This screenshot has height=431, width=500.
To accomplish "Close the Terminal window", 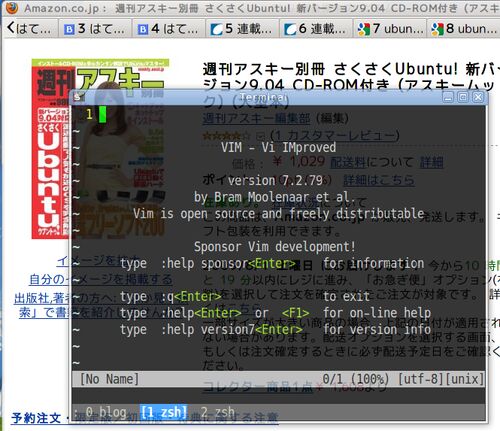I will coord(478,97).
